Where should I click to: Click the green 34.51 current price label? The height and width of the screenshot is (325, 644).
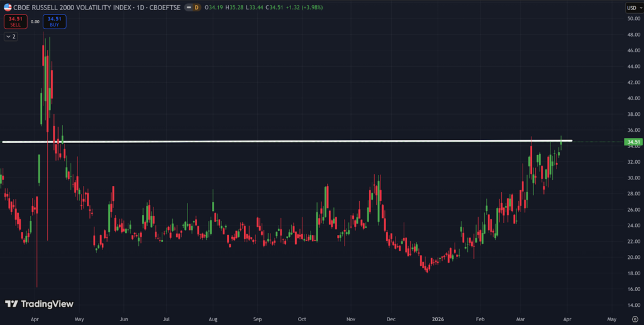[633, 142]
